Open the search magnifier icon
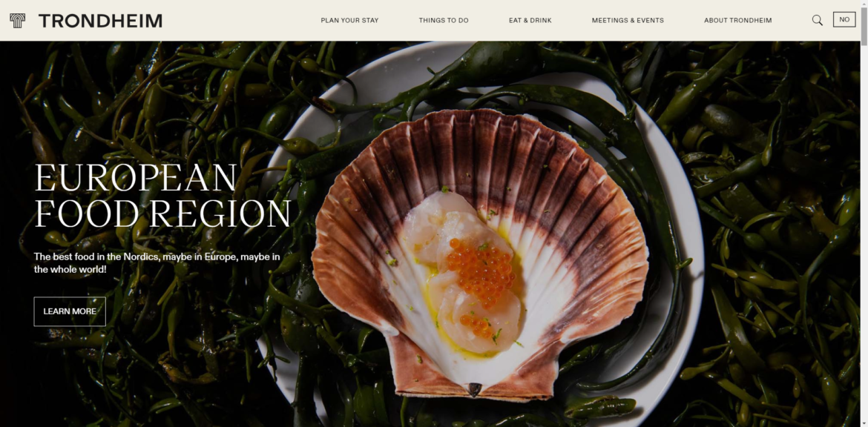 817,21
